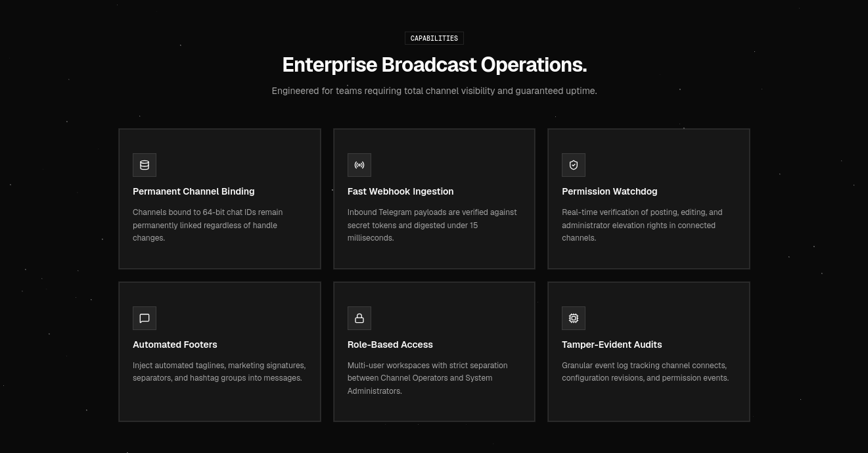The height and width of the screenshot is (453, 868).
Task: Click the subtitle about total channel visibility
Action: [x=434, y=91]
